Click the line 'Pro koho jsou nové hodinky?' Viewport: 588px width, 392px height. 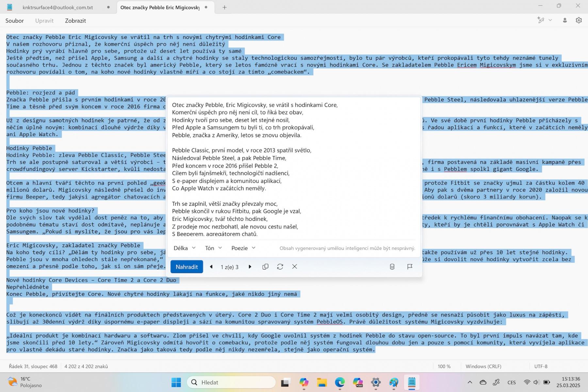point(50,211)
